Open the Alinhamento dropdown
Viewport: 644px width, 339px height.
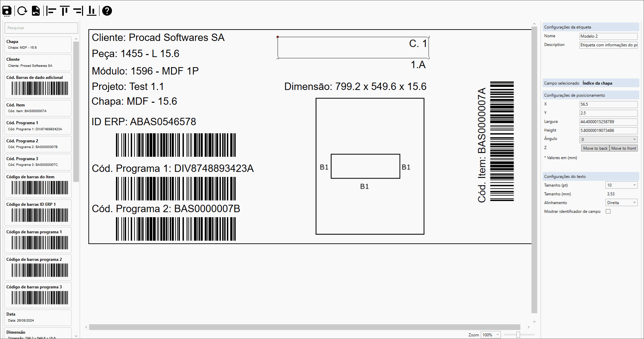(x=621, y=203)
